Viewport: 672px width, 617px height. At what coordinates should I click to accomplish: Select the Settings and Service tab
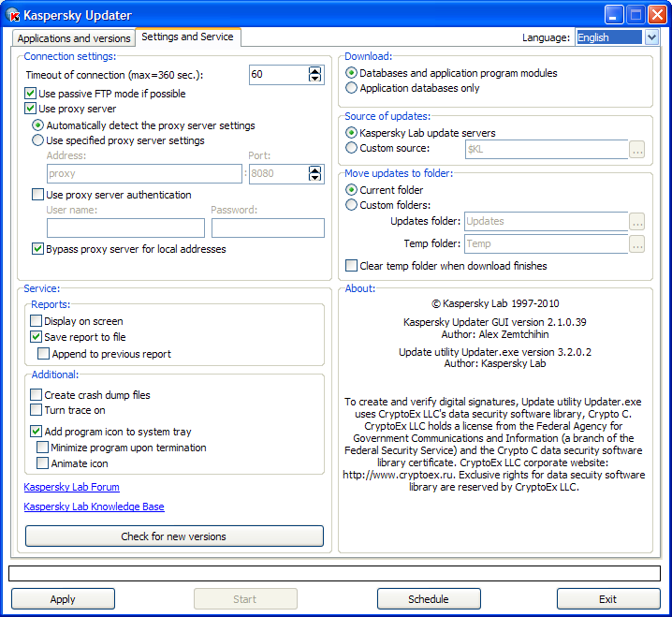188,37
